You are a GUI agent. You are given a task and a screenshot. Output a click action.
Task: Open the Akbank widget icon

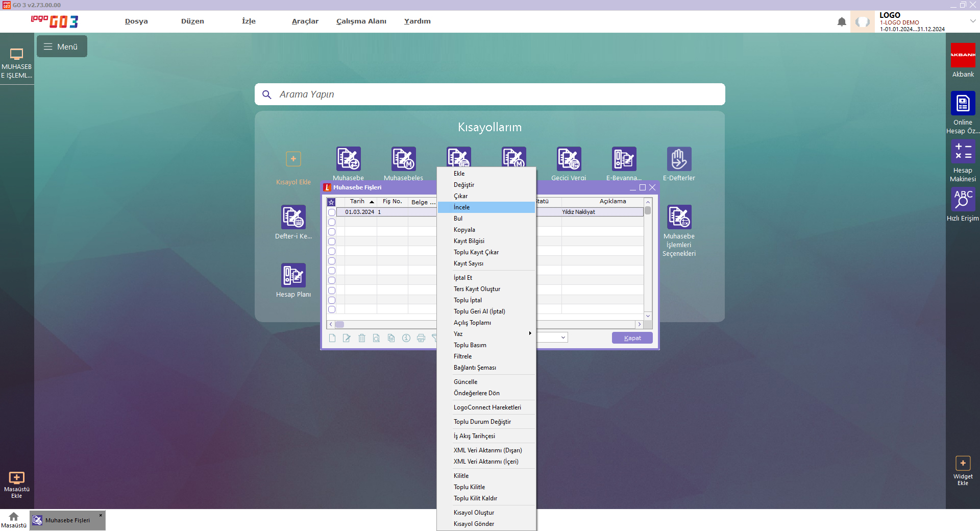pos(963,55)
